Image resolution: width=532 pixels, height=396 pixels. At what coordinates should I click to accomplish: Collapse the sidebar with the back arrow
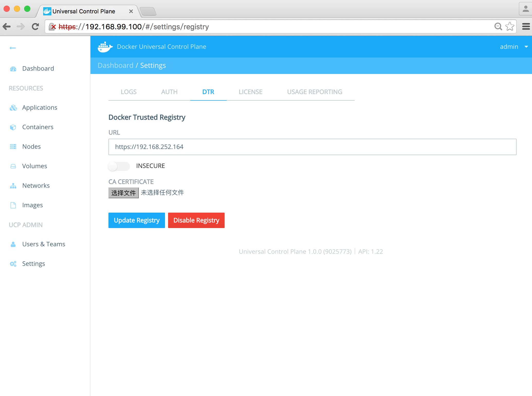click(13, 48)
